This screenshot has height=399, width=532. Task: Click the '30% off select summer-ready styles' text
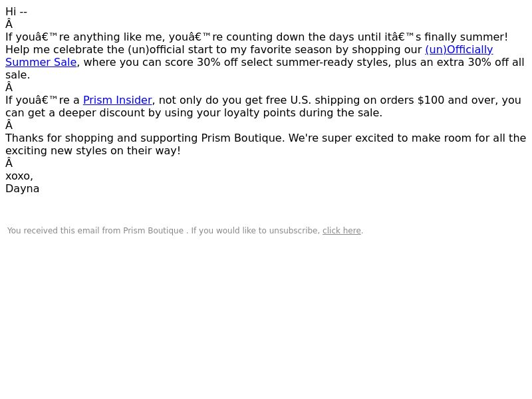click(x=294, y=63)
